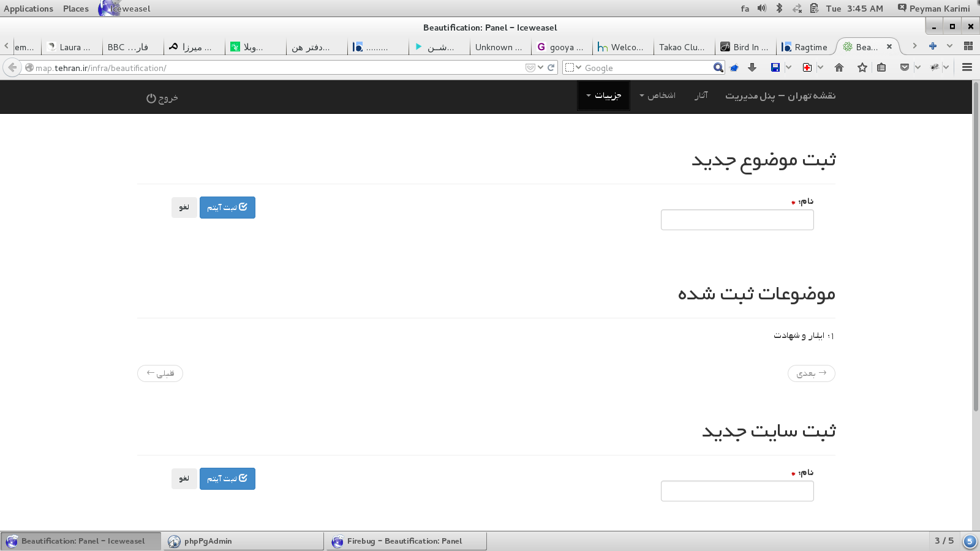
Task: Click the red cross toolbar icon
Action: tap(807, 68)
